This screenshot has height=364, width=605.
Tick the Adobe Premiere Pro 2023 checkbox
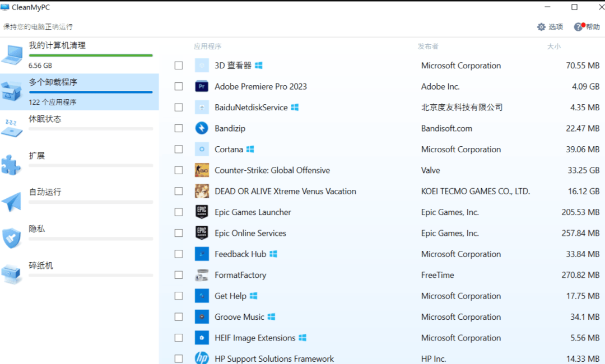coord(179,86)
